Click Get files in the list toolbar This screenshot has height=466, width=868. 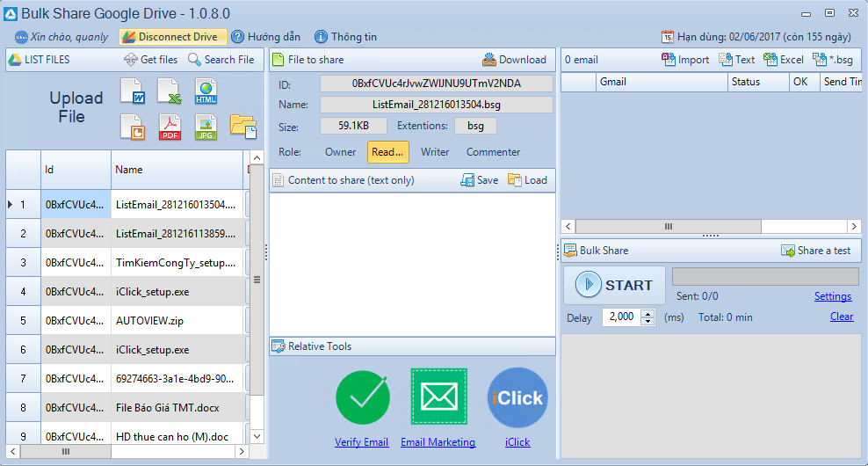point(150,59)
